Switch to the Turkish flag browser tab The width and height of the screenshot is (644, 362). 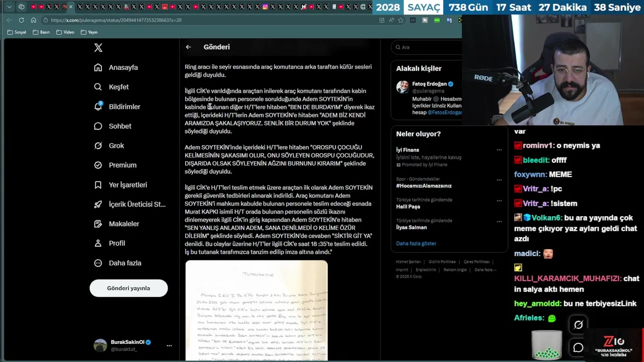point(165,7)
